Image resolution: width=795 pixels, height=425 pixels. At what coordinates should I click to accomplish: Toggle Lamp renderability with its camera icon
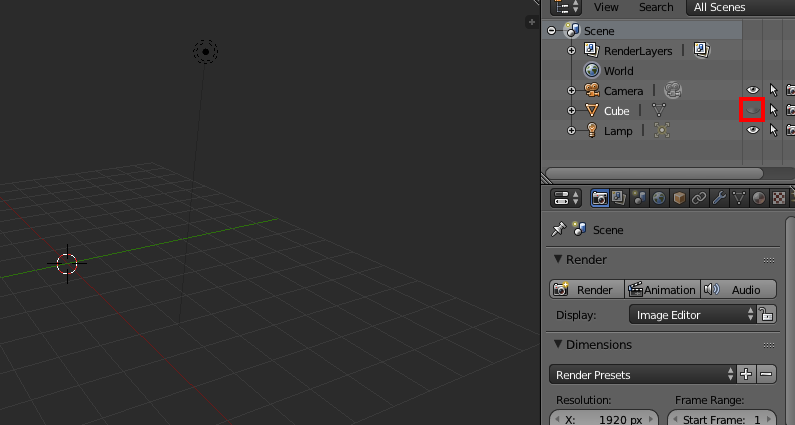[x=790, y=130]
